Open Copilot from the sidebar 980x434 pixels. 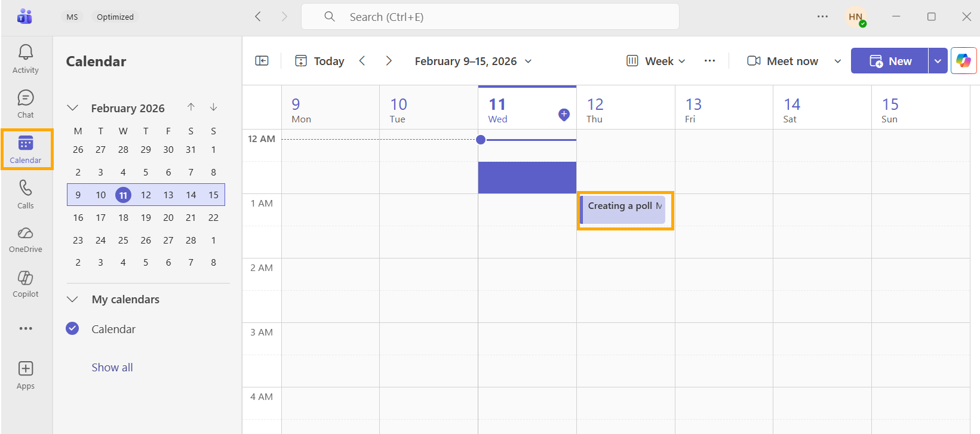tap(26, 284)
